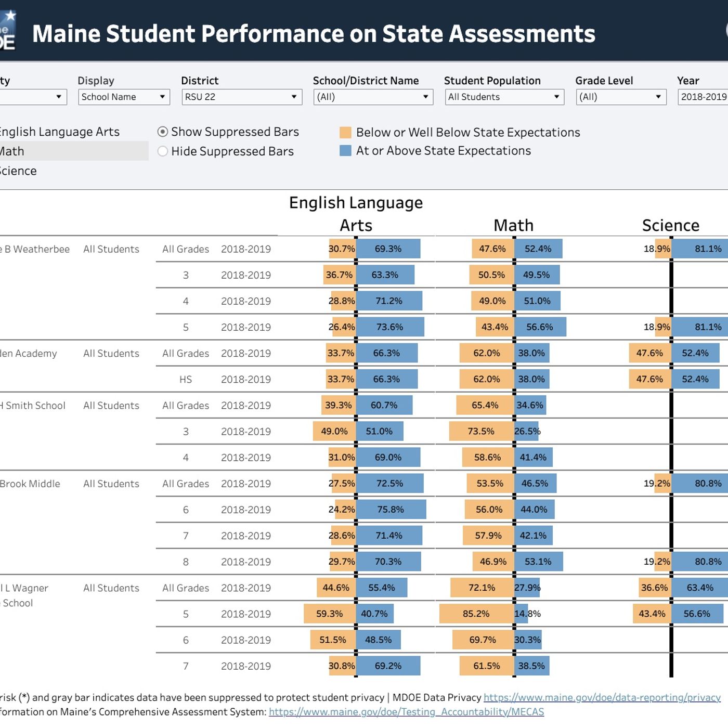Open the District dropdown showing RSU 22
The height and width of the screenshot is (728, 728).
[x=242, y=97]
